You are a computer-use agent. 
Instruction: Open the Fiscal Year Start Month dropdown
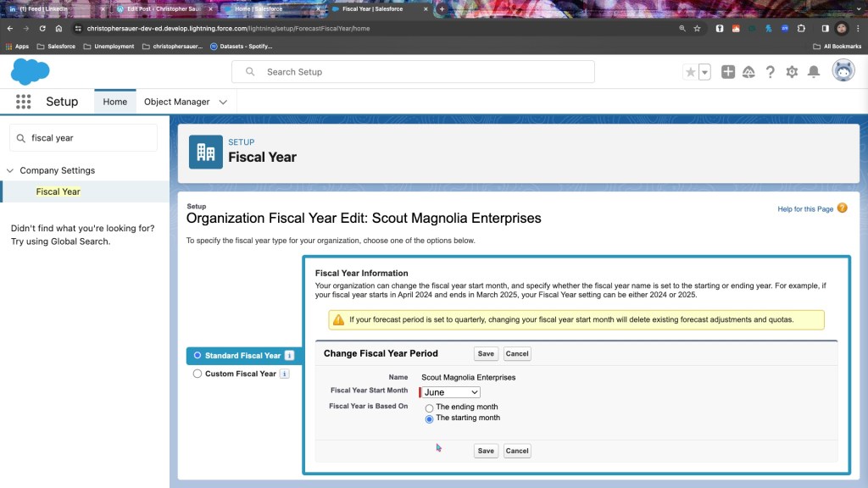coord(451,392)
